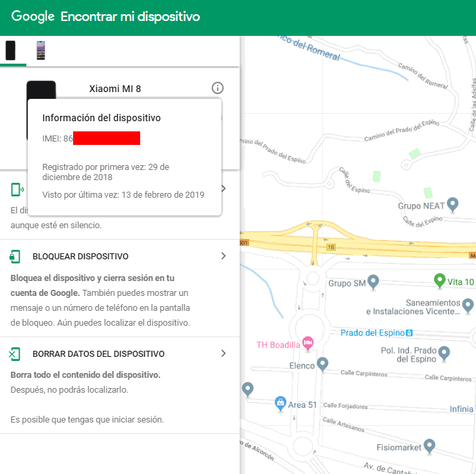This screenshot has height=474, width=476.
Task: Click the Pol. Ind. Prado del Espino pin
Action: (x=444, y=353)
